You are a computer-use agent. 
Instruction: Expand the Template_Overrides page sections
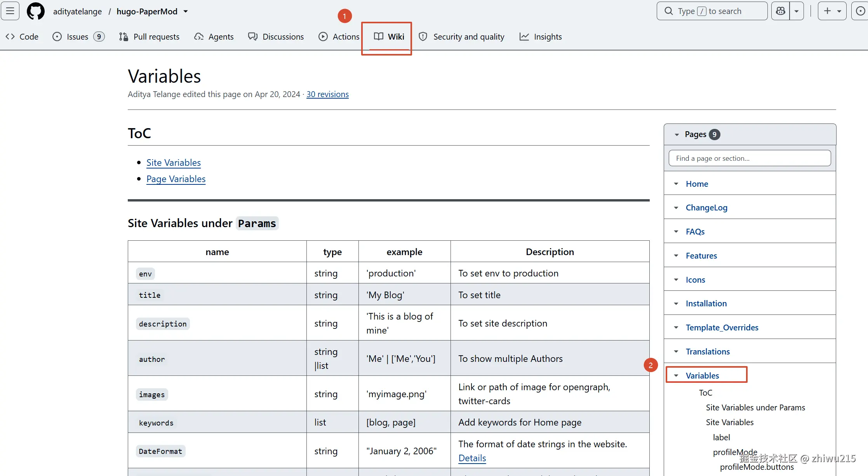pos(676,328)
